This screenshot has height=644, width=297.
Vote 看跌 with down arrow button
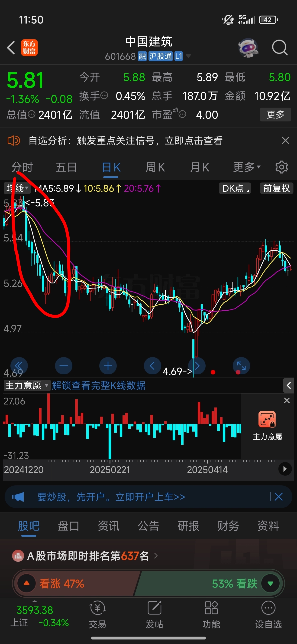[270, 584]
